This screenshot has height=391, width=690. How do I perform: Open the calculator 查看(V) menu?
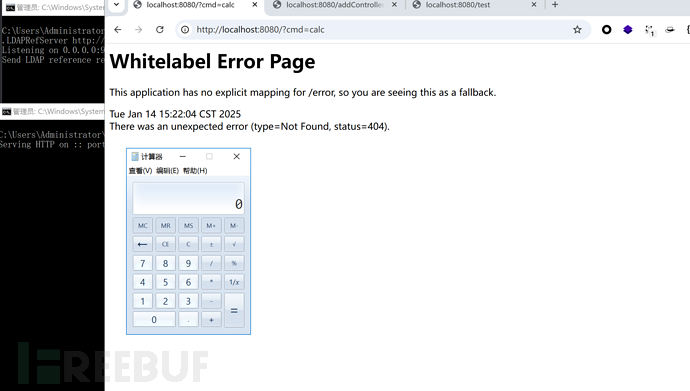[140, 171]
